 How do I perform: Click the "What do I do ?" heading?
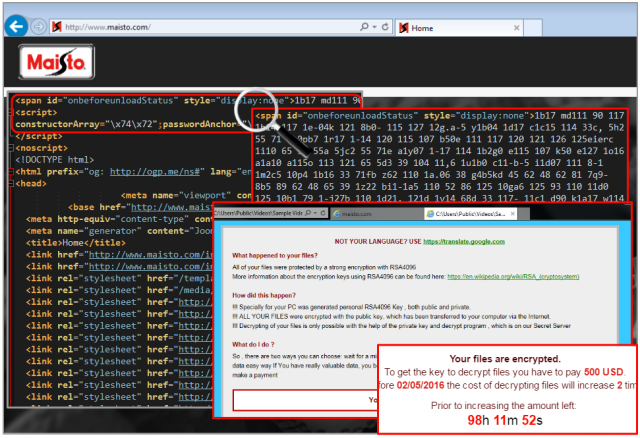point(253,345)
